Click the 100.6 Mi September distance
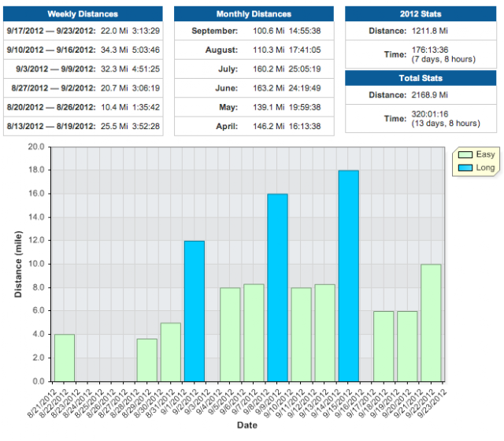The height and width of the screenshot is (441, 504). tap(269, 31)
